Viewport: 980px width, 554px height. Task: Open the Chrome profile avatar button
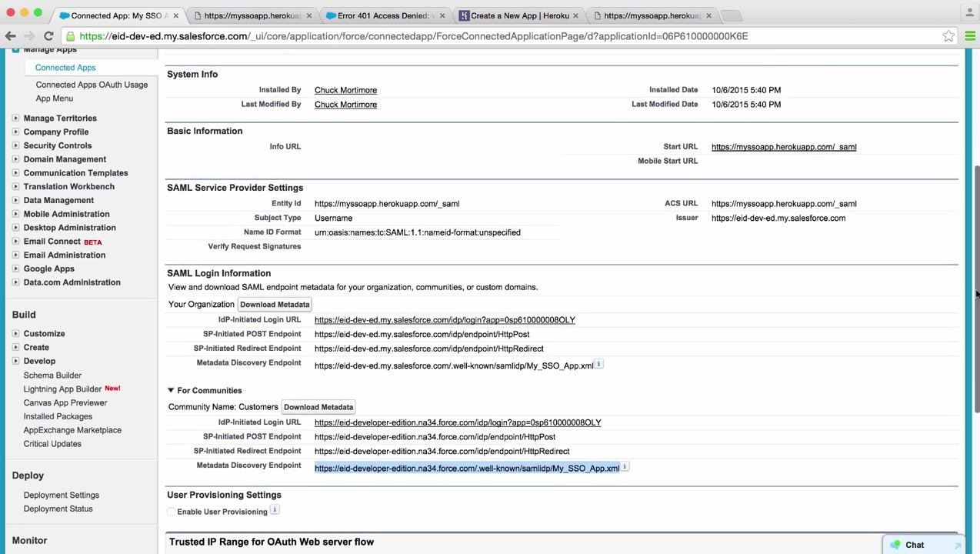(x=969, y=12)
